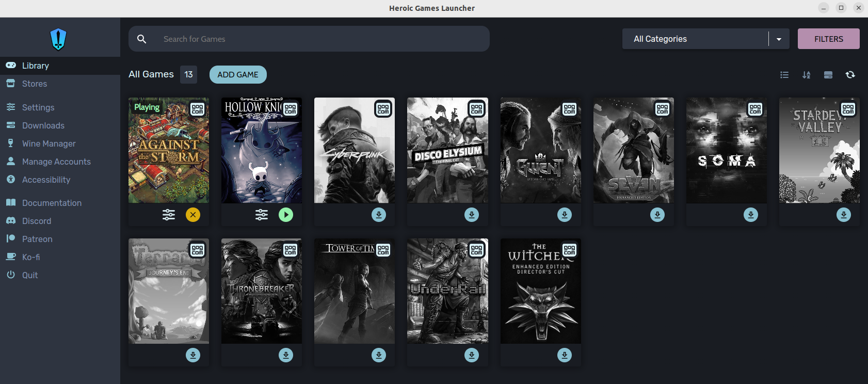Viewport: 868px width, 384px height.
Task: Select the Seven Enhanced Edition cover
Action: (634, 150)
